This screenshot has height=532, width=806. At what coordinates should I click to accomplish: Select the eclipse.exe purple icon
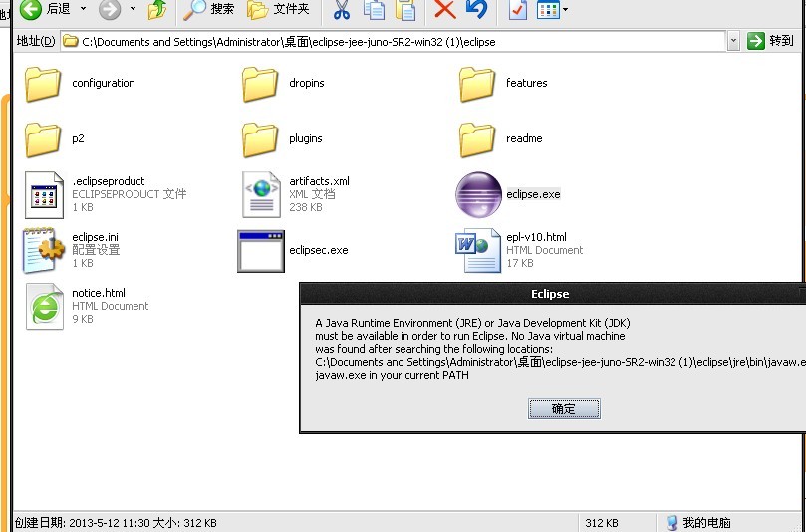[478, 195]
